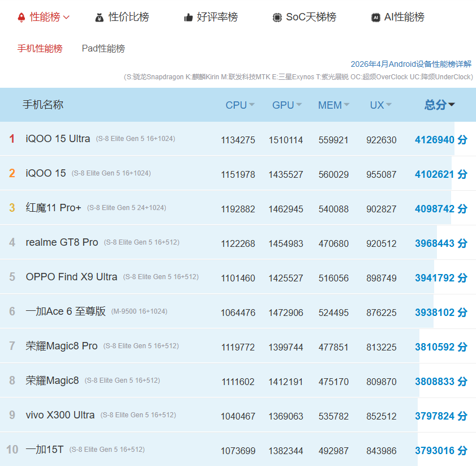The image size is (476, 466).
Task: Select the Pad性能榜 sub-tab
Action: pyautogui.click(x=104, y=48)
